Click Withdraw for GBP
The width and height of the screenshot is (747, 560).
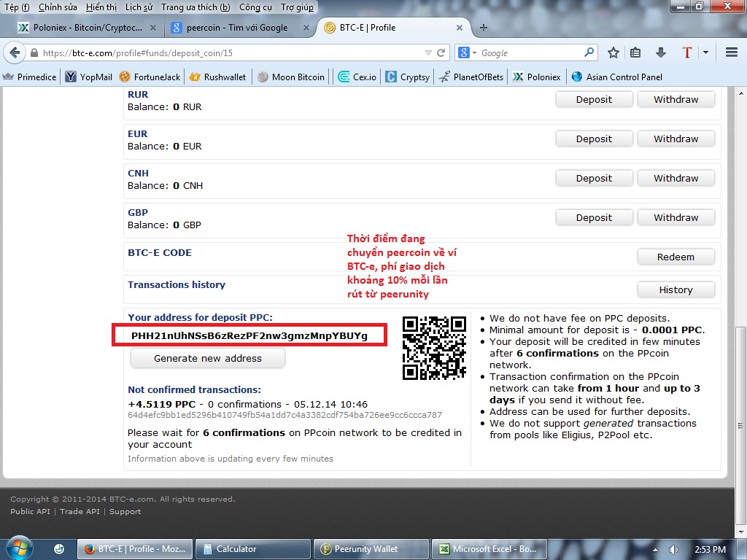[x=676, y=217]
